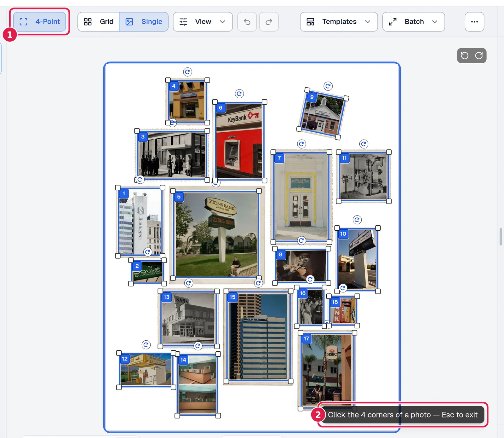This screenshot has width=504, height=438.
Task: Click the rotate handle above photo 11
Action: pyautogui.click(x=364, y=144)
